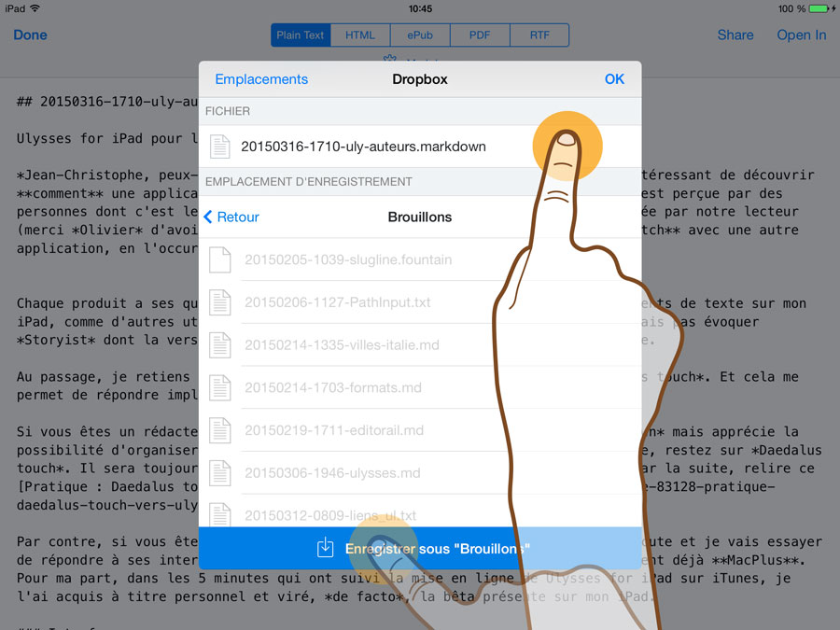Image resolution: width=840 pixels, height=630 pixels.
Task: Tap Enregistrer sous "Brouillons" button
Action: (420, 549)
